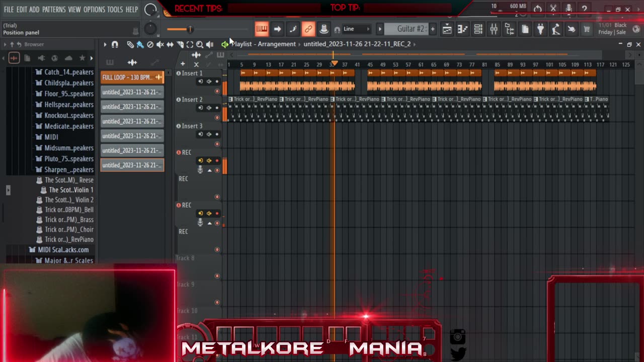Viewport: 644px width, 362px height.
Task: Click the orange playhead marker
Action: coord(334,64)
